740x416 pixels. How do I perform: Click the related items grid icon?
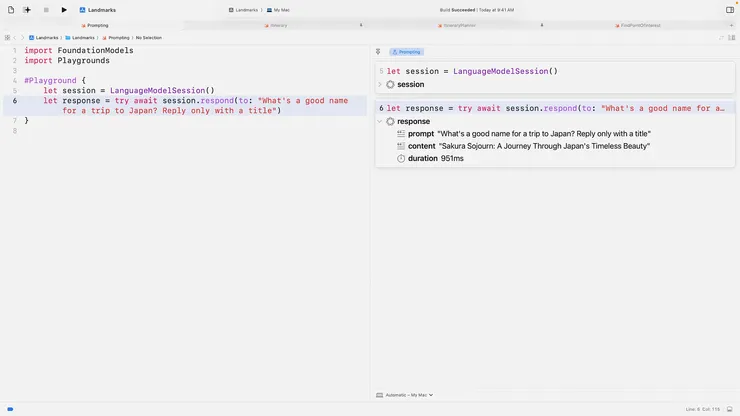tap(6, 37)
